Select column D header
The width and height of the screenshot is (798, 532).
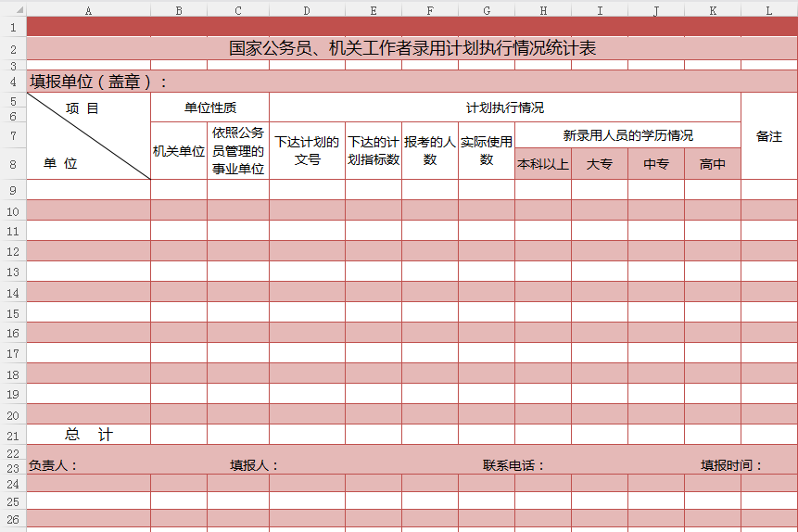(x=307, y=10)
